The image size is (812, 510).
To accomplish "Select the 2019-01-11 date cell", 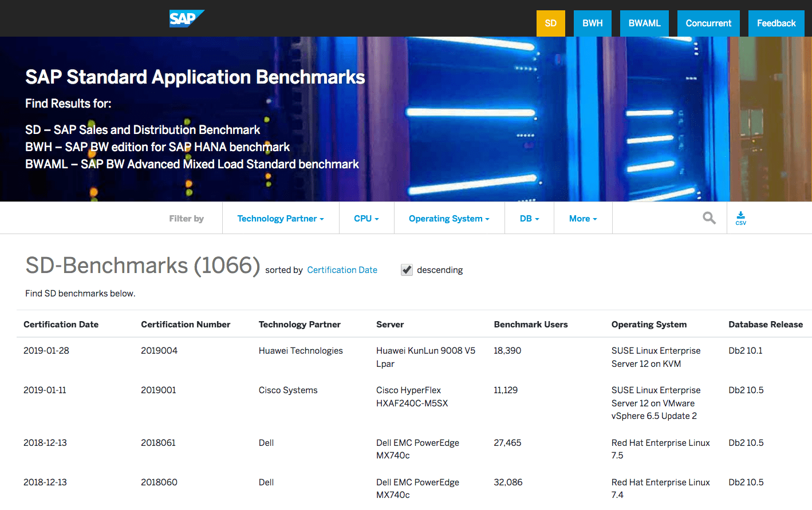I will pyautogui.click(x=45, y=390).
